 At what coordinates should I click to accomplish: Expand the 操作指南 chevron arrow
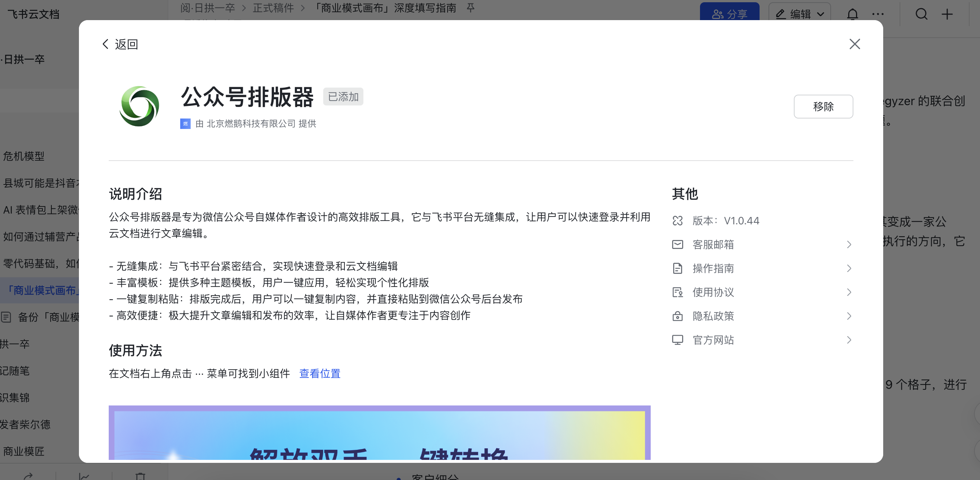pos(849,268)
